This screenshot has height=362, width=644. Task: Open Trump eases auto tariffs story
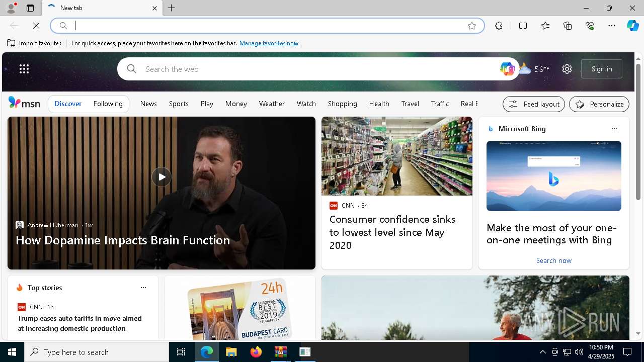point(79,323)
